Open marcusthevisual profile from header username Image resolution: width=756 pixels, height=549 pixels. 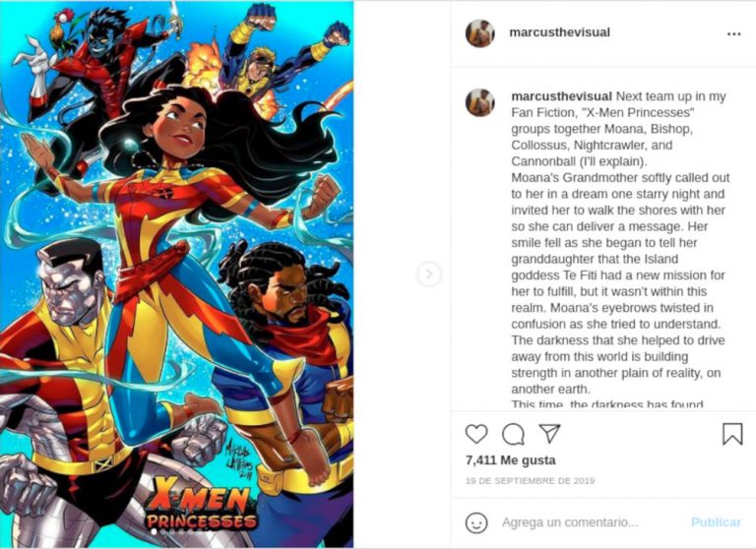point(559,32)
